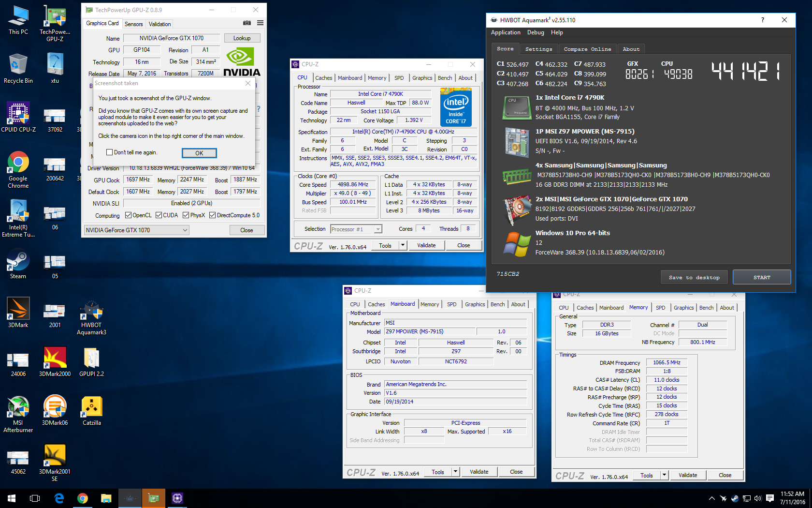Click the Lookup button in GPU-Z
Screen dimensions: 812x508
242,38
